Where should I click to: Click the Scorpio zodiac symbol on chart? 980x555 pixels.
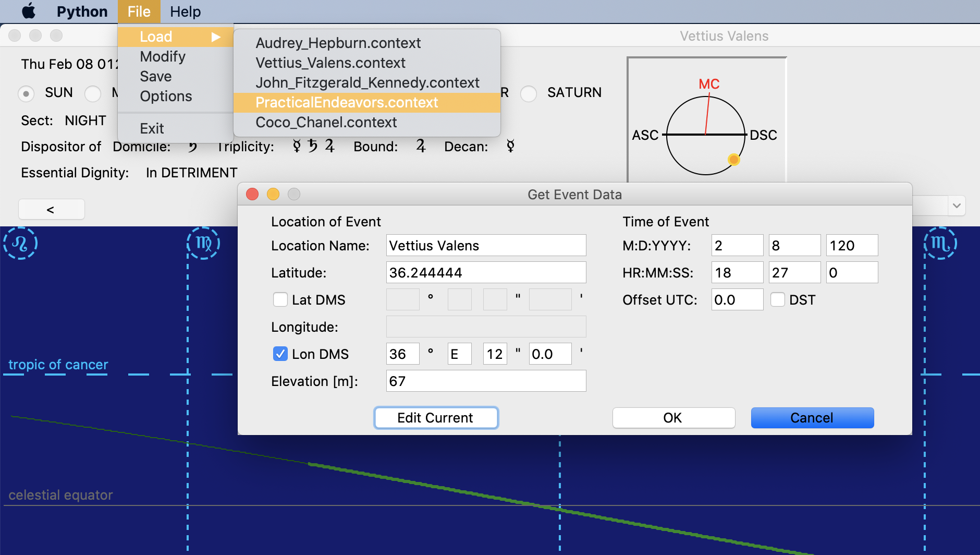(x=940, y=243)
